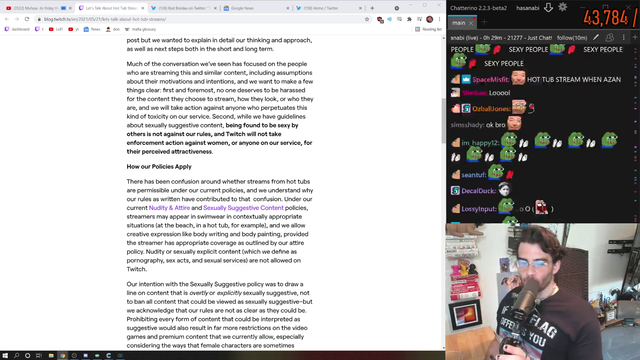Click the follow(10m) chat mode label
Image resolution: width=640 pixels, height=360 pixels.
point(572,38)
